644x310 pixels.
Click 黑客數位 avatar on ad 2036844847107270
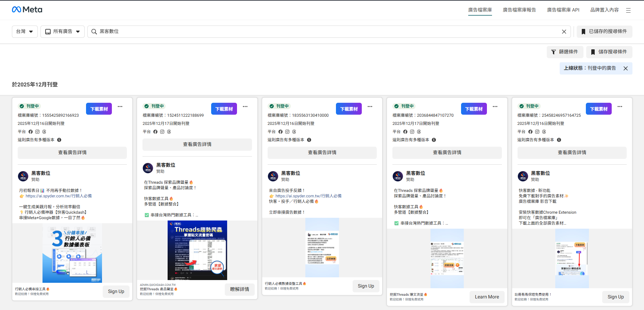398,176
